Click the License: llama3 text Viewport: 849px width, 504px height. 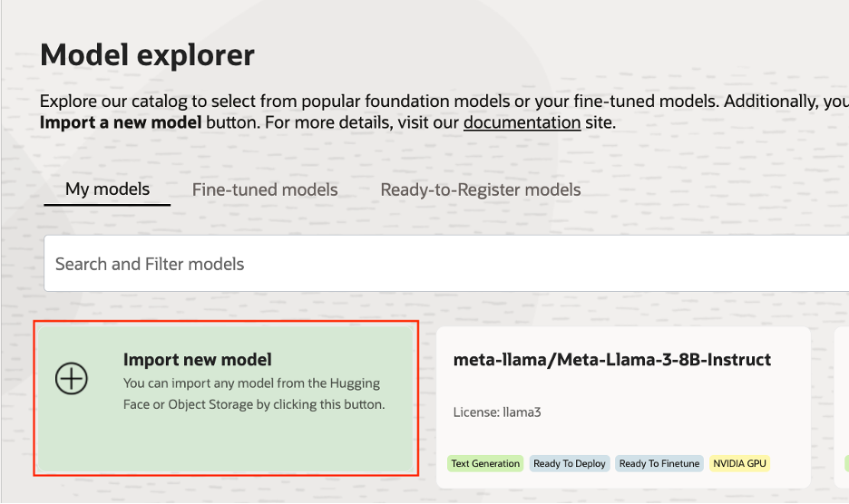coord(498,413)
